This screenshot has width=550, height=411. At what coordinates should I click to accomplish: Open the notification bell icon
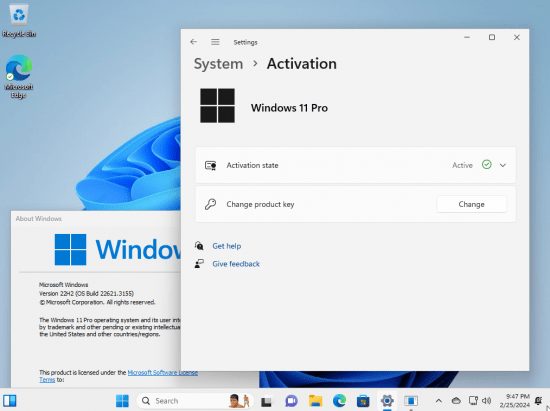click(x=538, y=400)
